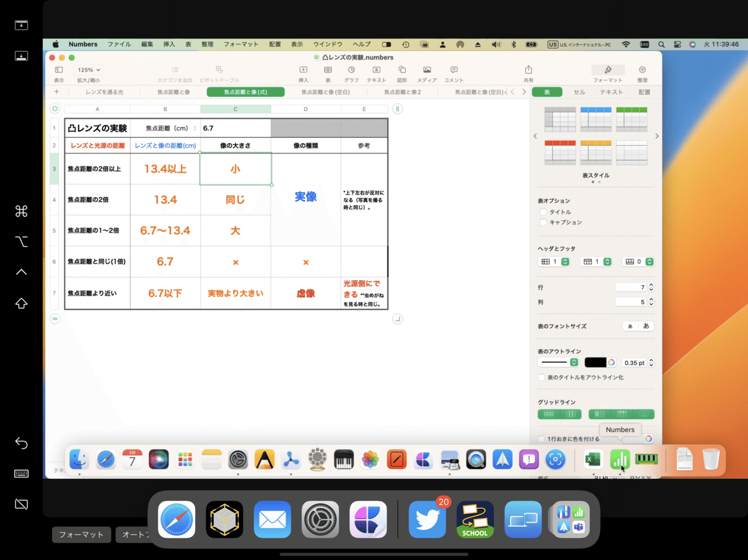Insert a chart via the グラフ icon
Viewport: 748px width, 560px height.
tap(351, 70)
